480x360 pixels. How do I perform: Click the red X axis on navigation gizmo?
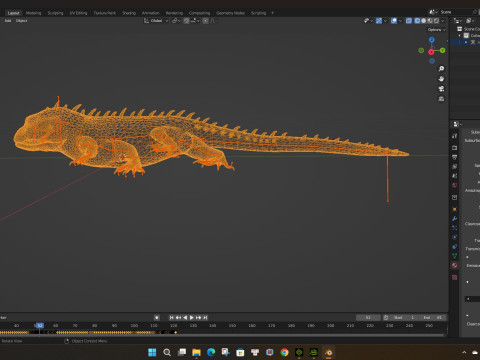tap(431, 52)
